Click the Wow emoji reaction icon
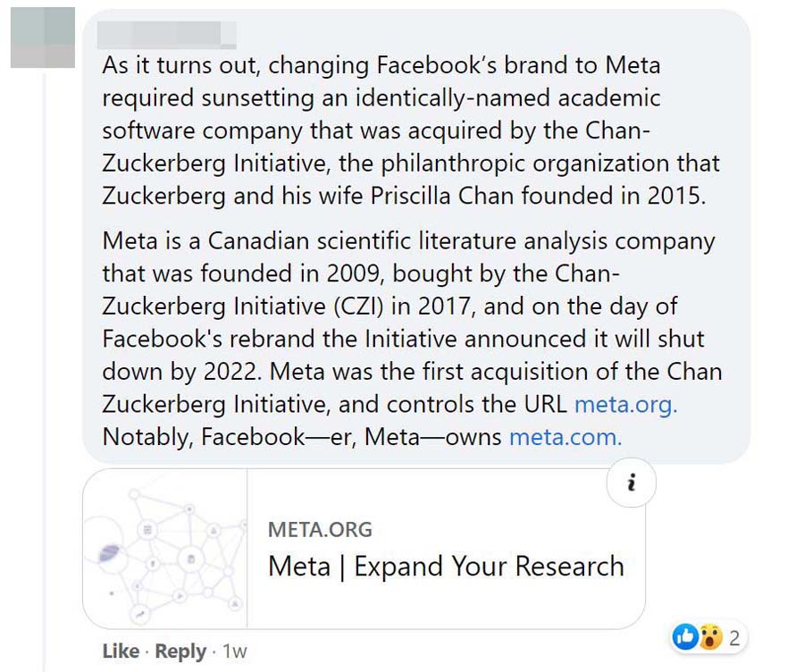The image size is (804, 672). (709, 636)
